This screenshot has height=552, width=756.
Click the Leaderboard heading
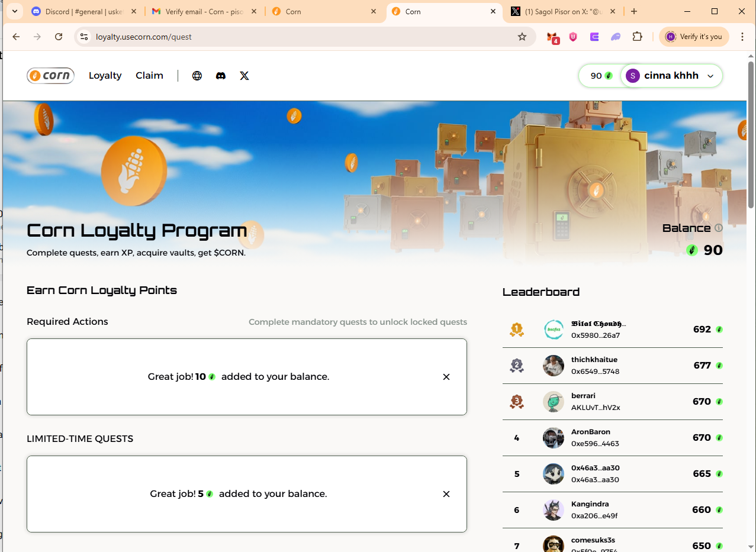(x=541, y=292)
